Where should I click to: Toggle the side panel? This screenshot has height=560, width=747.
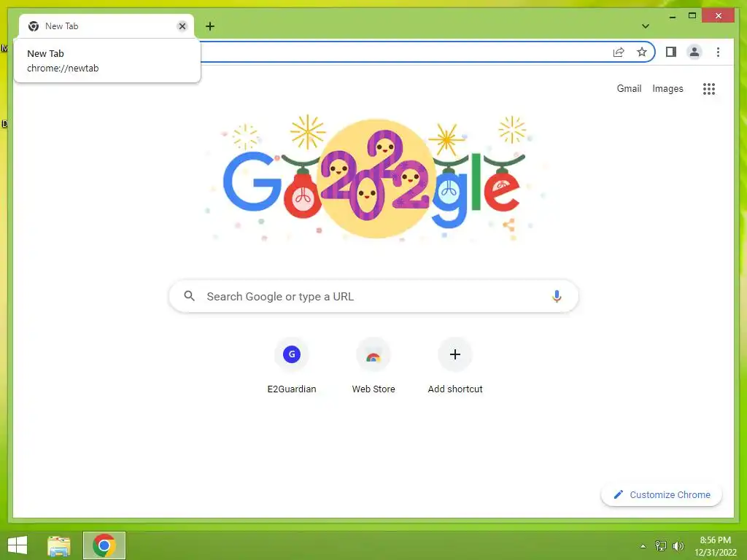[x=671, y=52]
